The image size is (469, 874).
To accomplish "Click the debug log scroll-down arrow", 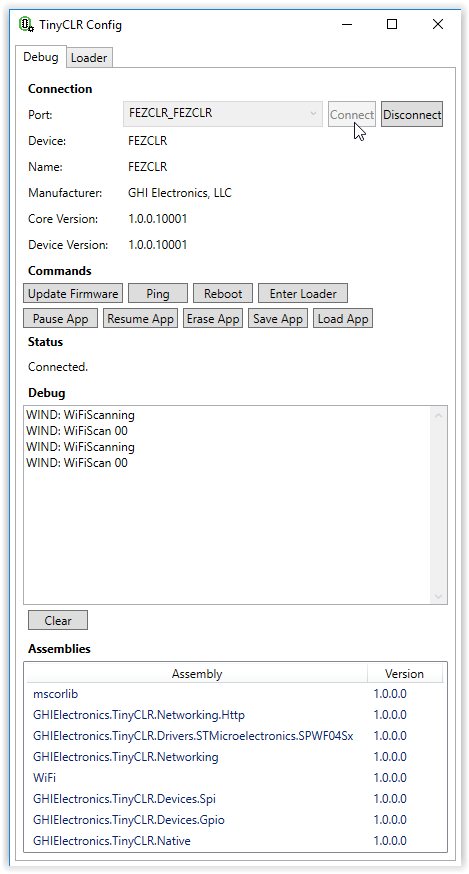I will (x=438, y=596).
